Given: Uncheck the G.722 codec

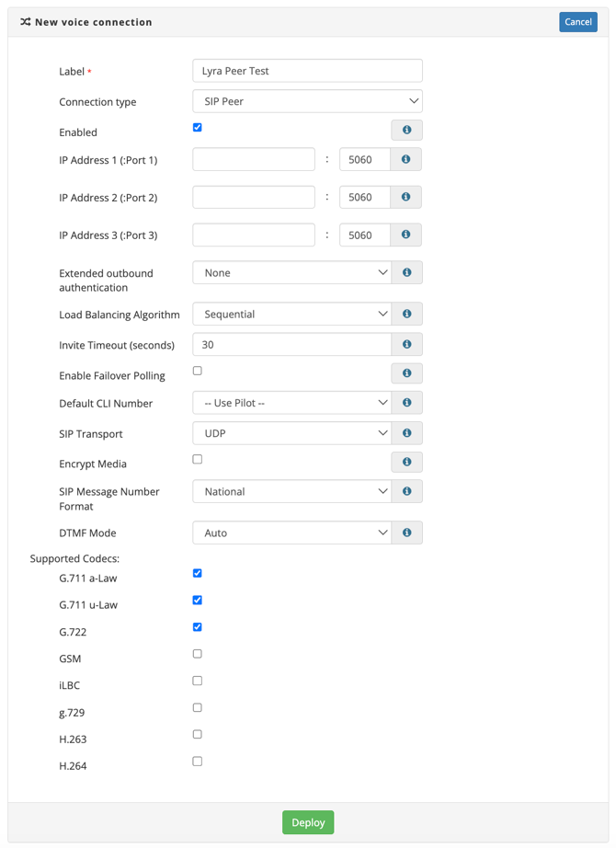Looking at the screenshot, I should point(198,627).
